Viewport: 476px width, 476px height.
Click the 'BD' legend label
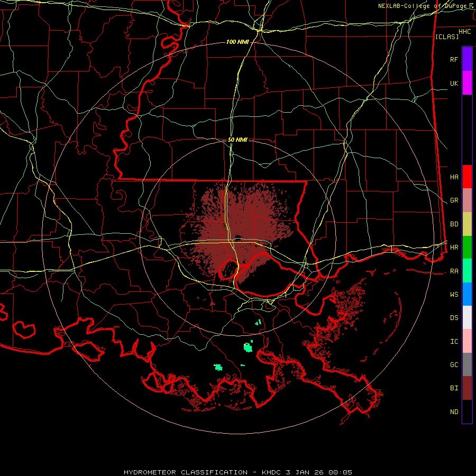(454, 224)
